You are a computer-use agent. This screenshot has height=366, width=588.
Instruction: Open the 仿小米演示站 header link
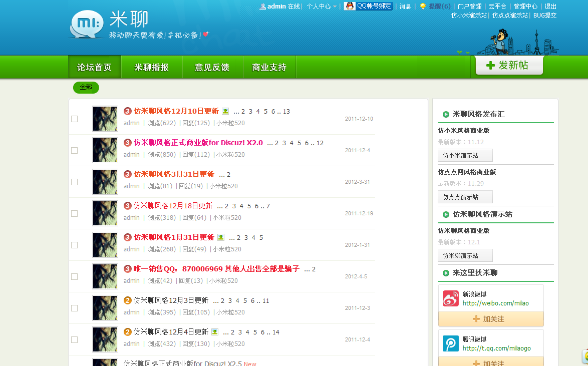click(x=469, y=16)
